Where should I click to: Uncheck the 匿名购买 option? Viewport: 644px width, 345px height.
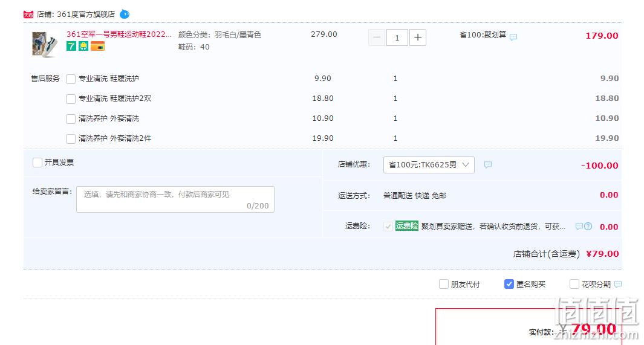(509, 284)
